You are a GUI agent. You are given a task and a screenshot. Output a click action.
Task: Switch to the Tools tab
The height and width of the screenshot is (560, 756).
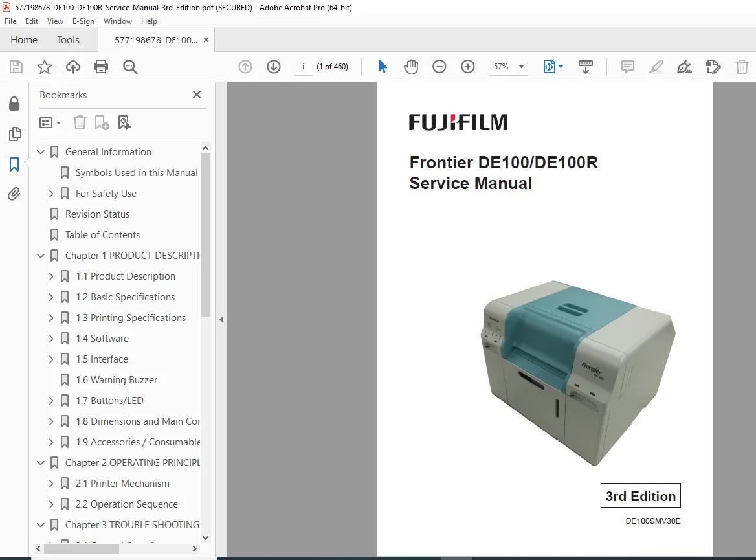click(x=68, y=40)
